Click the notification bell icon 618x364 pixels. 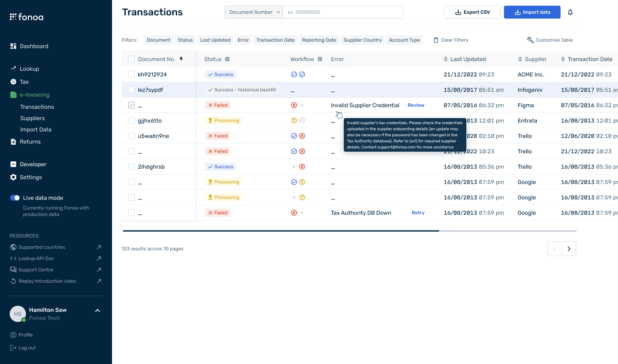pos(570,12)
